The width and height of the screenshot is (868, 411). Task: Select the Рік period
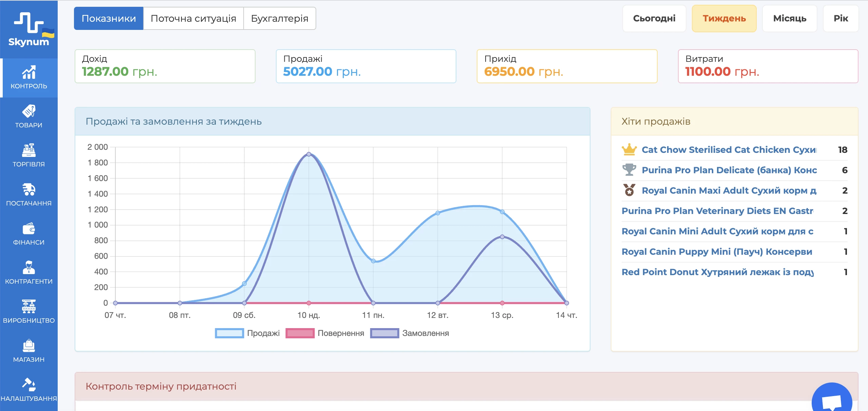[x=841, y=18]
